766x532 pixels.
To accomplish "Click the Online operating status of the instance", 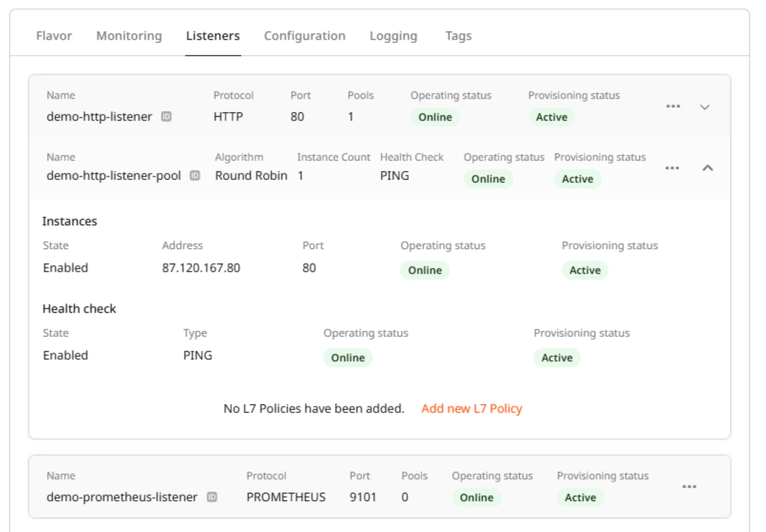I will pos(426,269).
